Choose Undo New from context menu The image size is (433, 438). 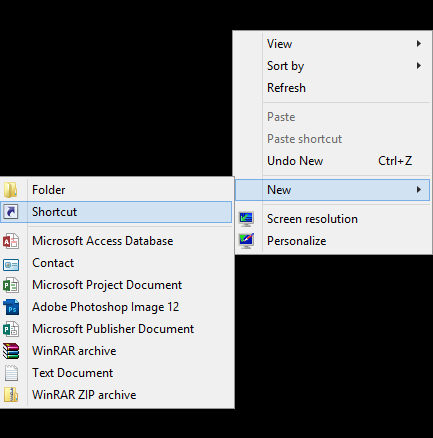(332, 161)
